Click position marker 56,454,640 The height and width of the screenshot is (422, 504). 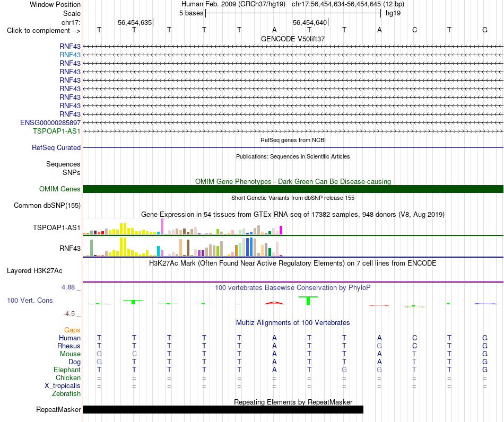(x=310, y=23)
